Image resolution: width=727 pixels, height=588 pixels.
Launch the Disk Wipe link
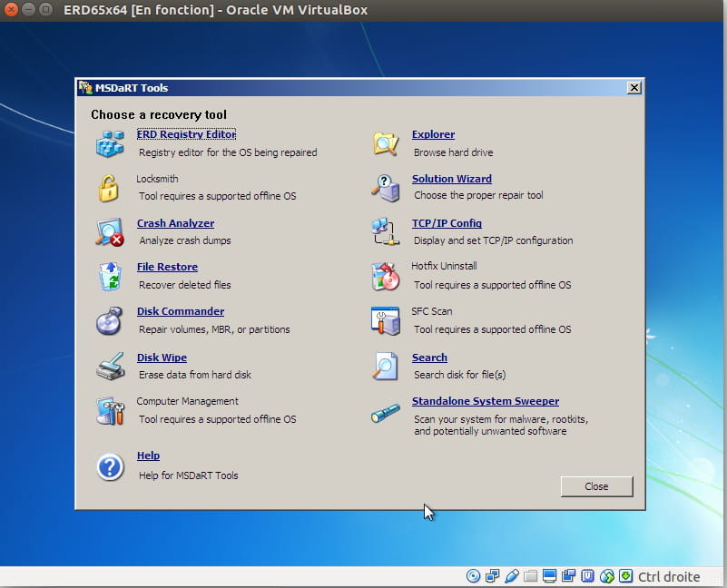click(162, 358)
